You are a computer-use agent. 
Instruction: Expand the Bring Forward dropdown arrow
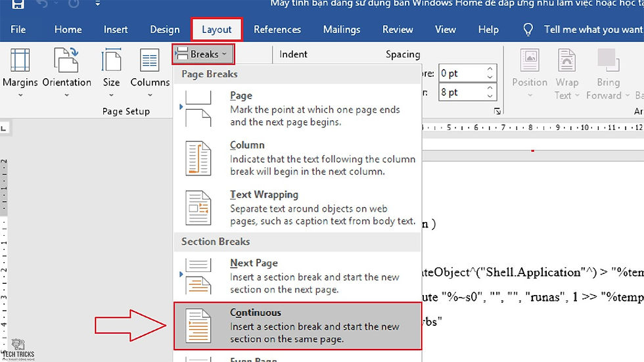(627, 95)
